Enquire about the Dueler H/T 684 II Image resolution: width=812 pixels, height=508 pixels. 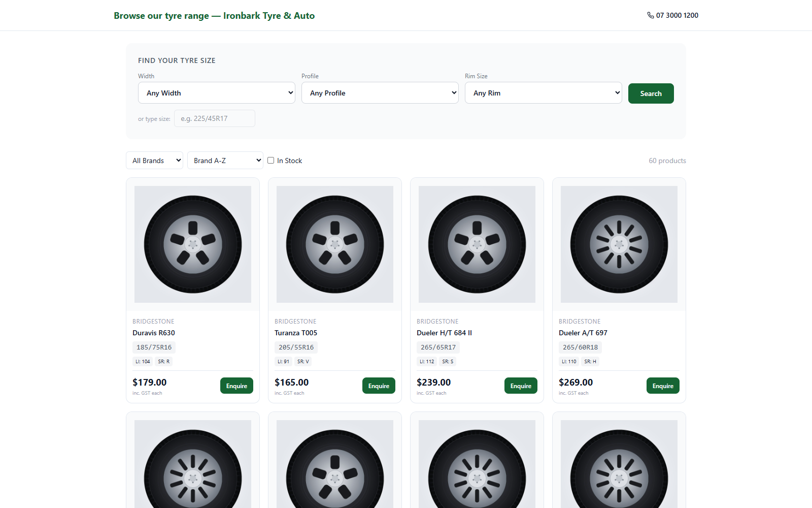click(x=521, y=386)
